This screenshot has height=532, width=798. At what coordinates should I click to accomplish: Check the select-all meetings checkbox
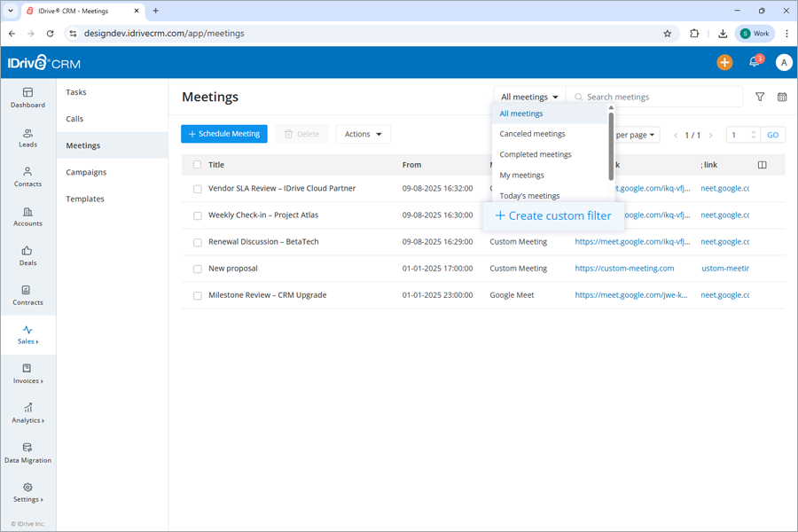pyautogui.click(x=197, y=164)
